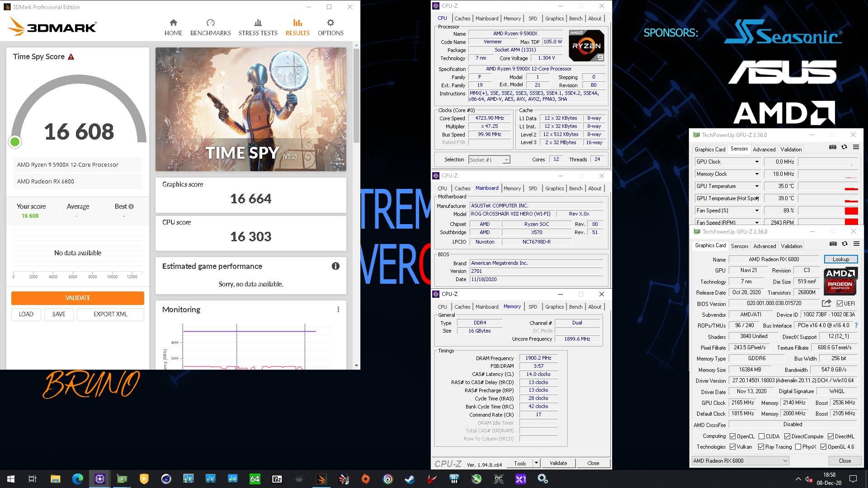The height and width of the screenshot is (488, 868).
Task: Click the red Fan Speed (%) sensor graph
Action: (x=828, y=211)
